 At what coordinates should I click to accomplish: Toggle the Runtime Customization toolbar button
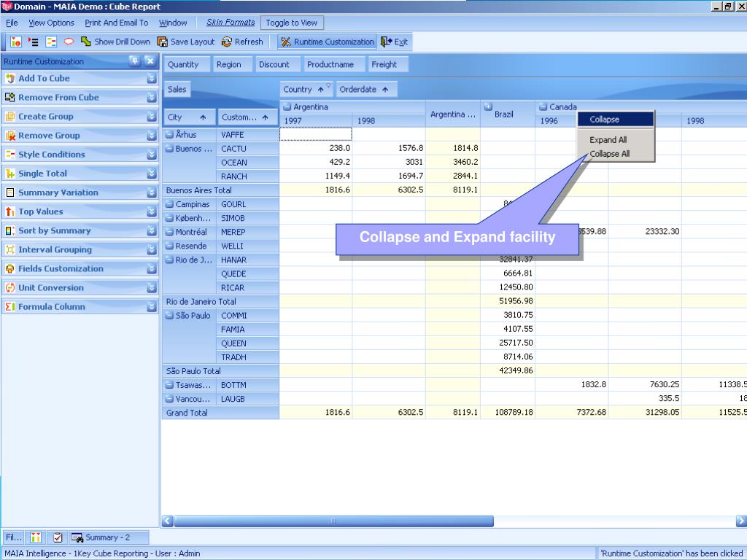(x=327, y=42)
